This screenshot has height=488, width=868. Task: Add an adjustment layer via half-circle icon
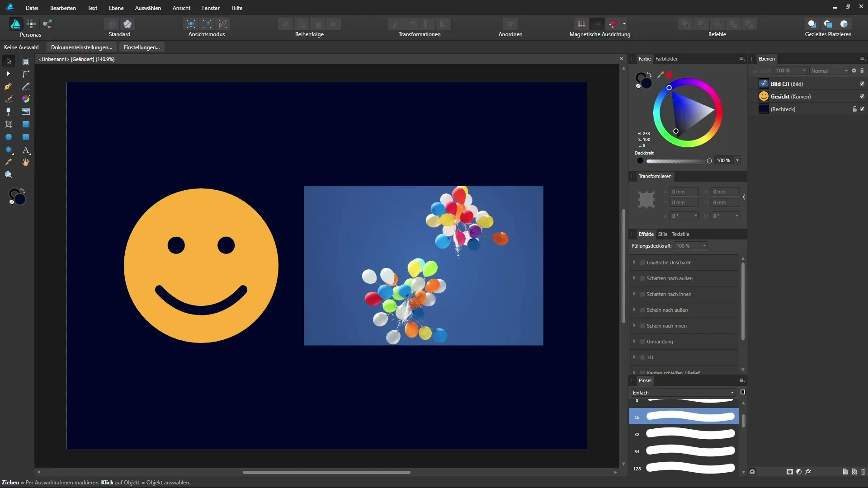(x=799, y=472)
